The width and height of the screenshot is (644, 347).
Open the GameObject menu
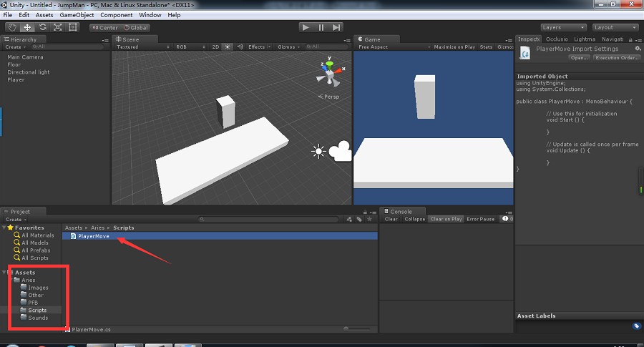click(77, 15)
